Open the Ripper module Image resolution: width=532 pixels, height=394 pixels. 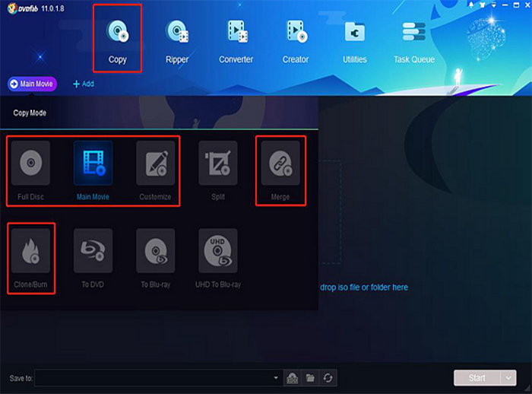[177, 41]
